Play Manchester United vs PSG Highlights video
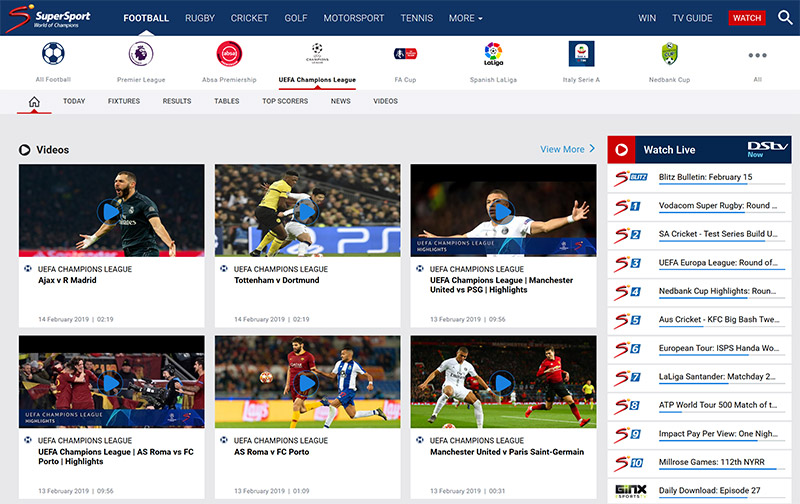Viewport: 800px width, 504px height. pos(503,211)
